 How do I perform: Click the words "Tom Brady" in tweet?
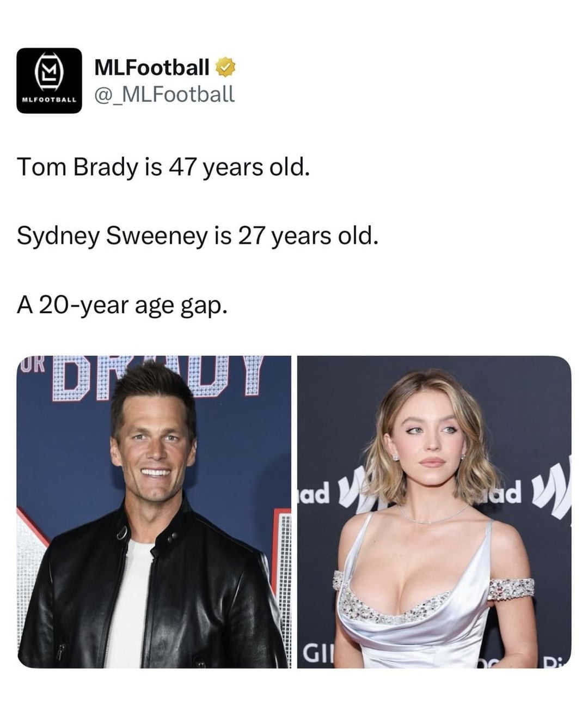[77, 167]
